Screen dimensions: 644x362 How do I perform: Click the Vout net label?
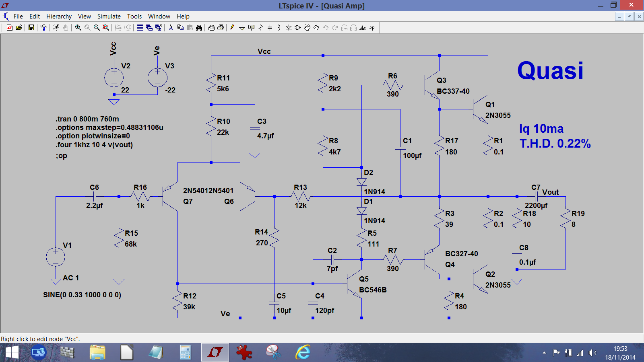point(550,192)
